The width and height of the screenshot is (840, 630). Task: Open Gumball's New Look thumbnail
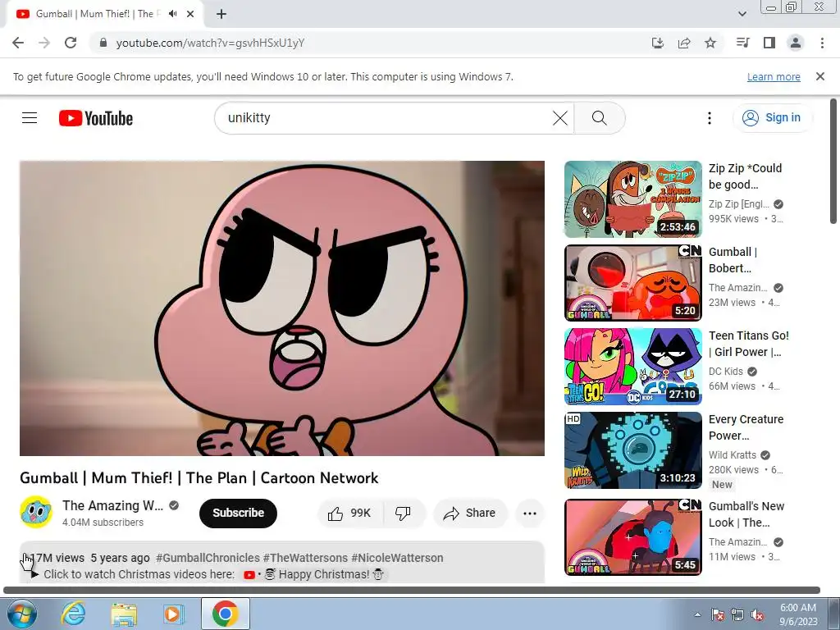click(x=632, y=537)
